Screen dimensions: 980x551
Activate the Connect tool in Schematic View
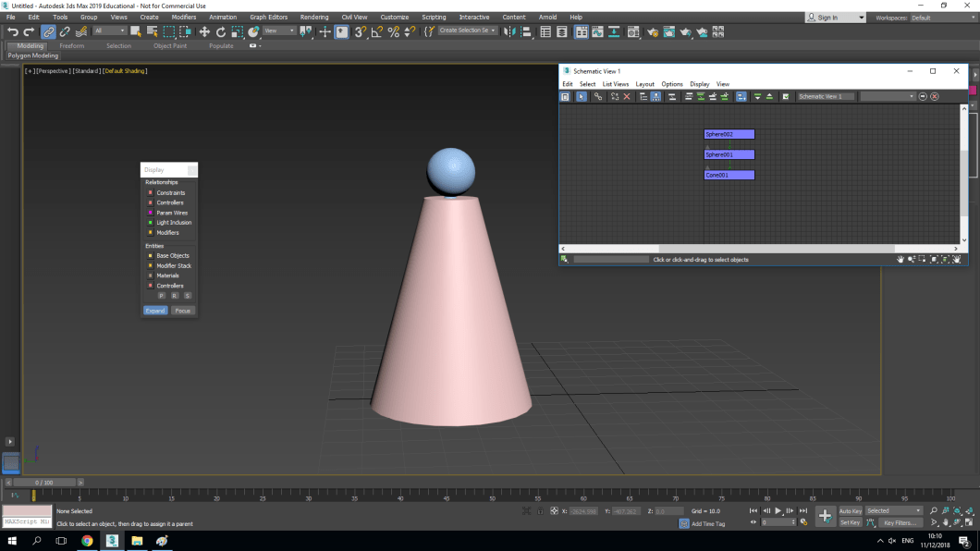pyautogui.click(x=598, y=96)
